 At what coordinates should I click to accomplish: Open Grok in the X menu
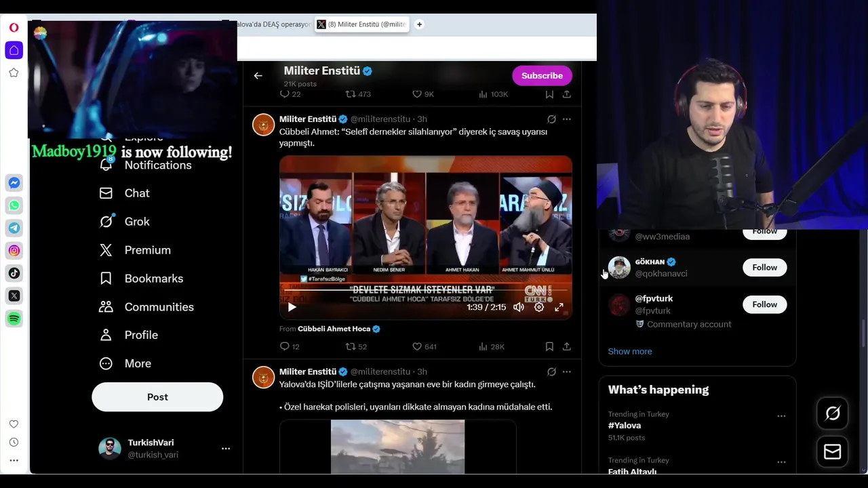point(125,222)
